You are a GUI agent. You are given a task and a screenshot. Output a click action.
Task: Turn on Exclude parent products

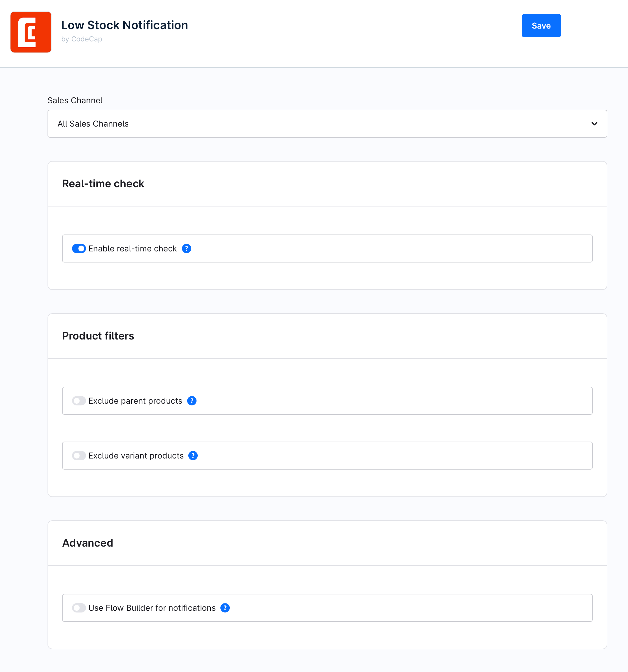[79, 401]
